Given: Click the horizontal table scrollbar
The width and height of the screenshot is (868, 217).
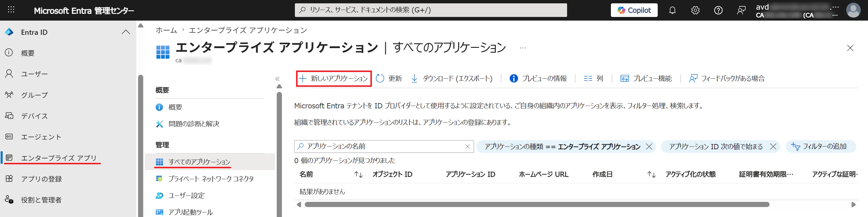Looking at the screenshot, I should (x=537, y=204).
